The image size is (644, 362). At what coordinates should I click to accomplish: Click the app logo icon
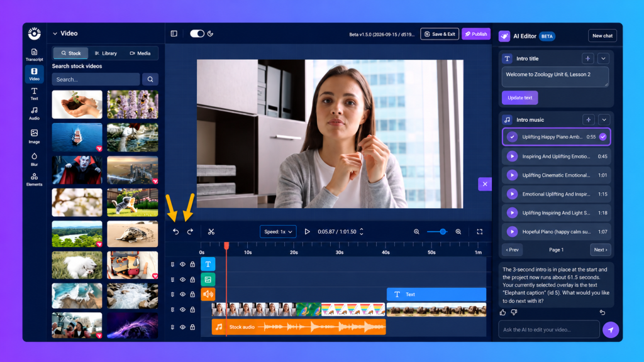pos(34,33)
